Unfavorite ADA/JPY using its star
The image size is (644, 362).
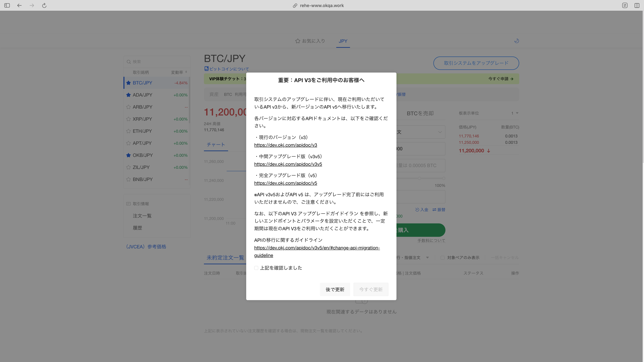coord(128,95)
